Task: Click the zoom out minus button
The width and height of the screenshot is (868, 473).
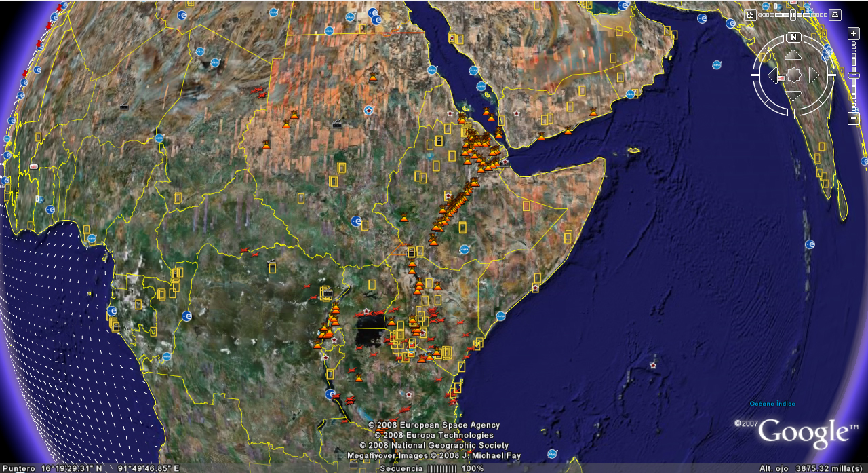Action: point(854,118)
